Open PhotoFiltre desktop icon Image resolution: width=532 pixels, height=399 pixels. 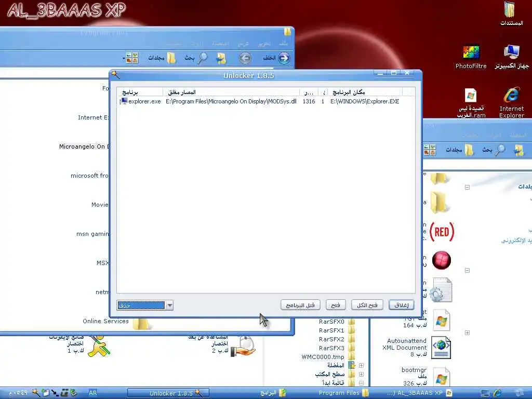[x=471, y=52]
